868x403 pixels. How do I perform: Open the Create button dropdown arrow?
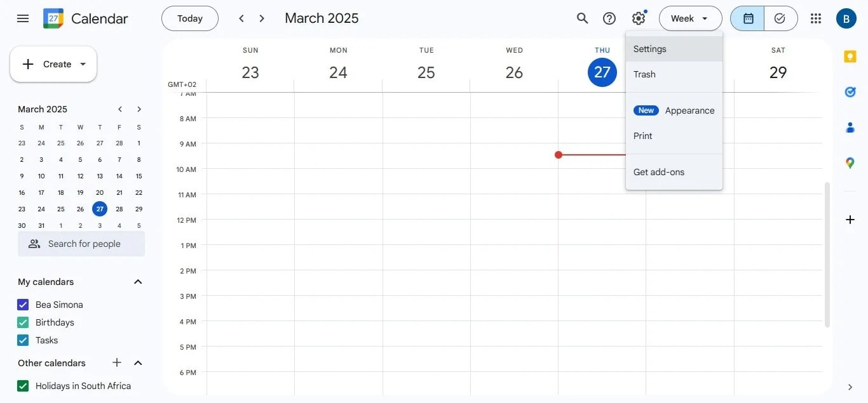pos(83,64)
